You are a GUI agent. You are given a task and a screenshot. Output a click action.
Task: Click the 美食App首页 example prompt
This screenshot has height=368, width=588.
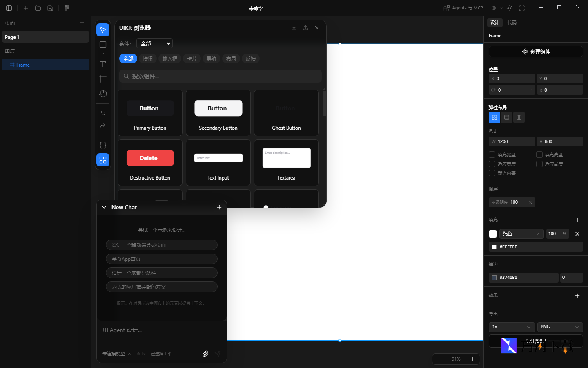pyautogui.click(x=161, y=259)
